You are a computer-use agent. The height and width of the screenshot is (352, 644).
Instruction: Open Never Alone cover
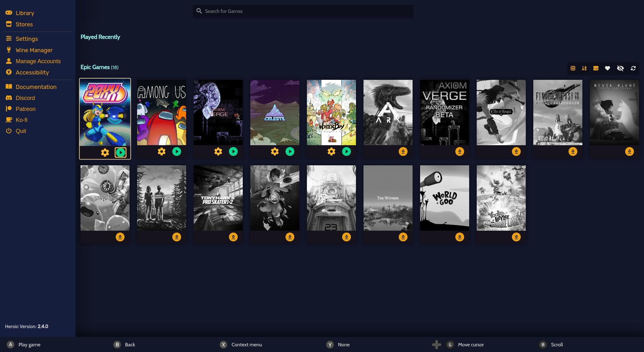(x=614, y=113)
